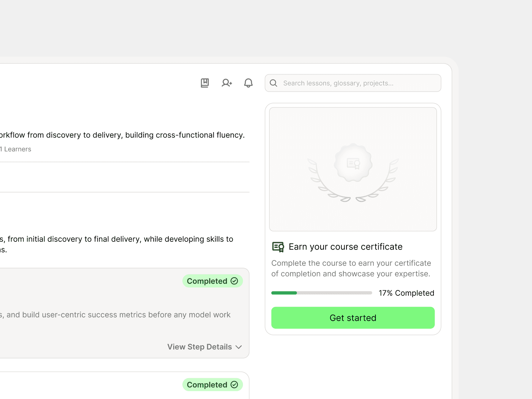Focus the search lessons input field
The width and height of the screenshot is (532, 399).
coord(353,83)
